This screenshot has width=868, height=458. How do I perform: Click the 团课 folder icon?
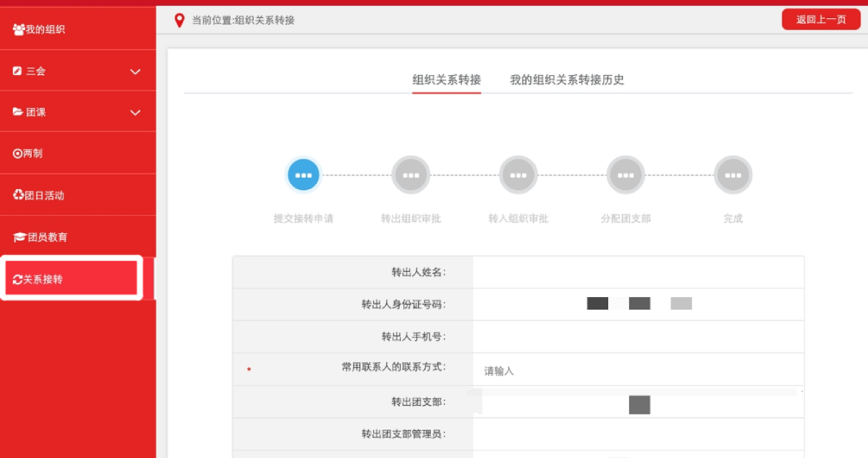(18, 112)
